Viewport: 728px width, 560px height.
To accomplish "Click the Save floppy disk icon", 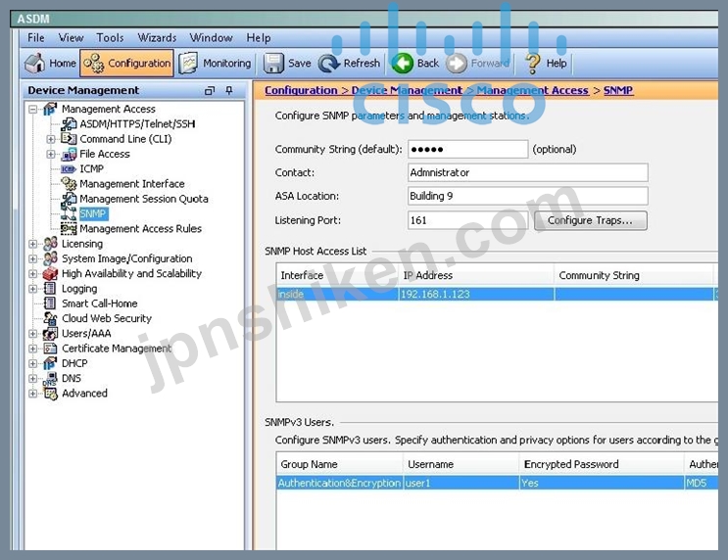I will [273, 63].
